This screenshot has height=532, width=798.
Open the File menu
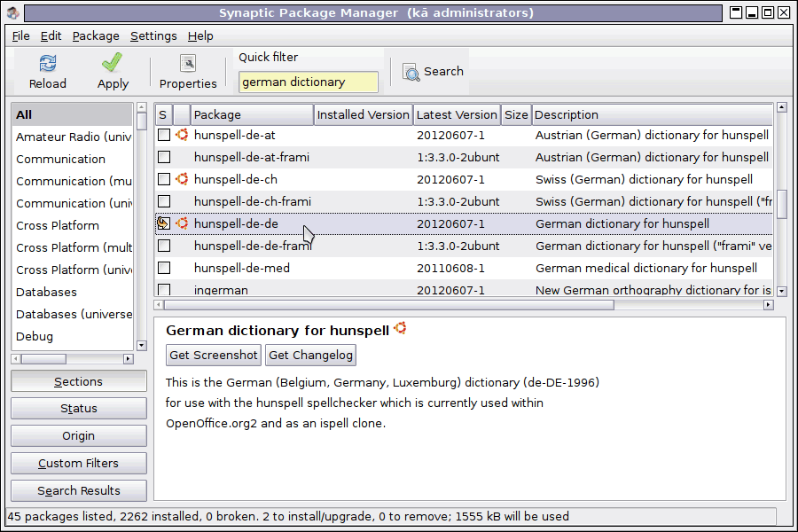[21, 36]
